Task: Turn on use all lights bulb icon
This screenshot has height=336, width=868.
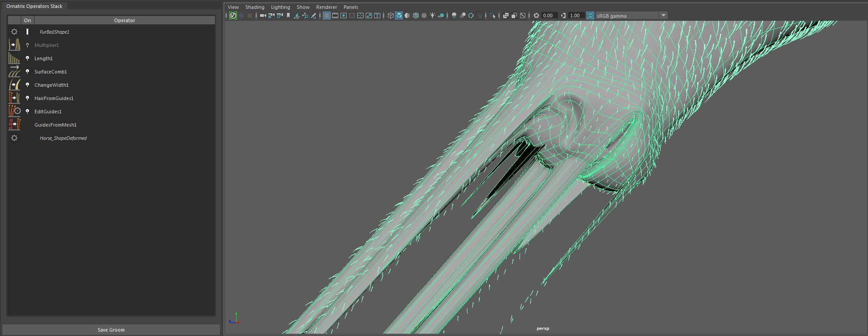Action: click(432, 15)
